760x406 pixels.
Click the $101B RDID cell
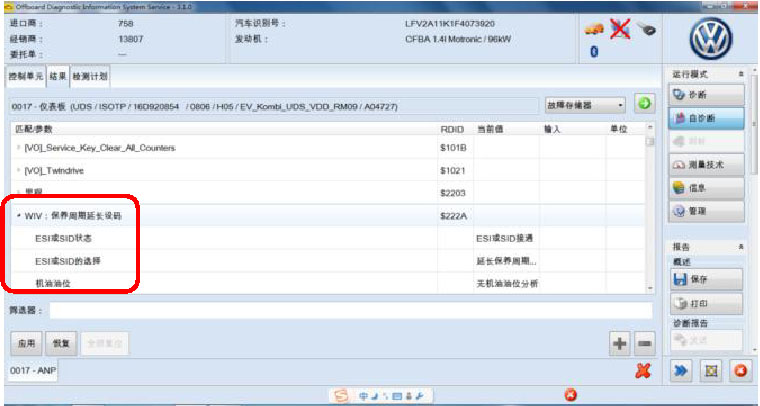point(455,148)
